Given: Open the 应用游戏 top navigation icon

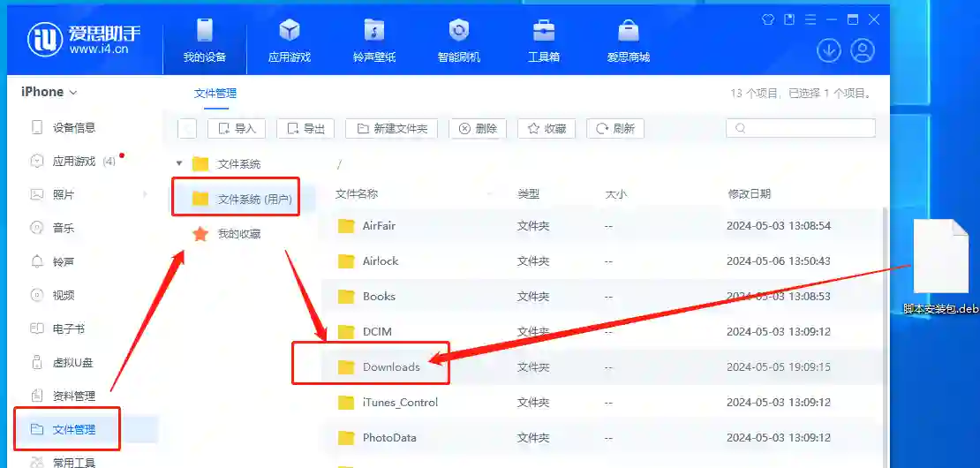Looking at the screenshot, I should pyautogui.click(x=289, y=41).
